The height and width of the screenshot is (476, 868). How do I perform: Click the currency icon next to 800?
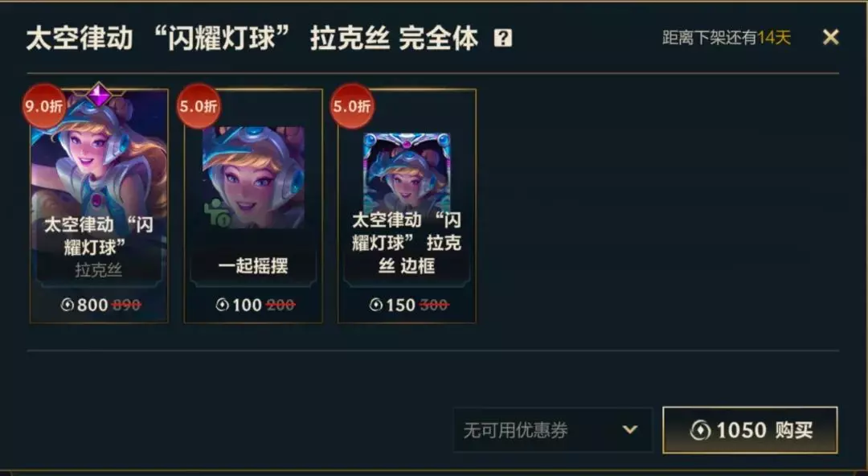[x=68, y=304]
